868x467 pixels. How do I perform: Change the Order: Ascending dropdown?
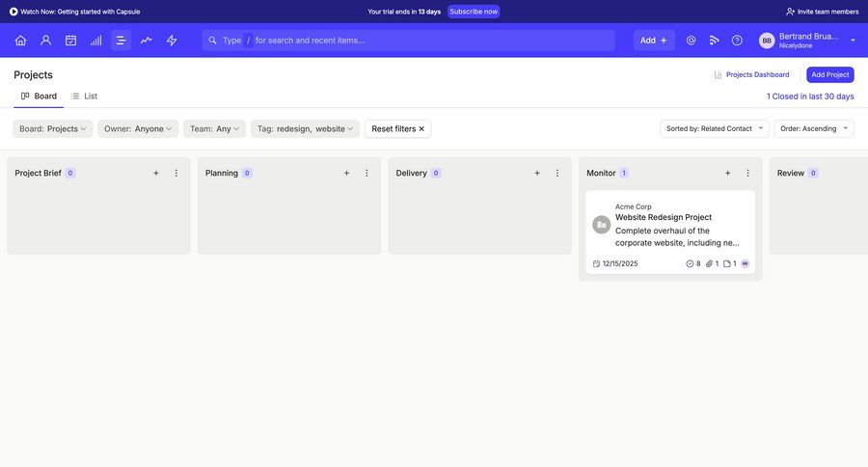coord(814,128)
